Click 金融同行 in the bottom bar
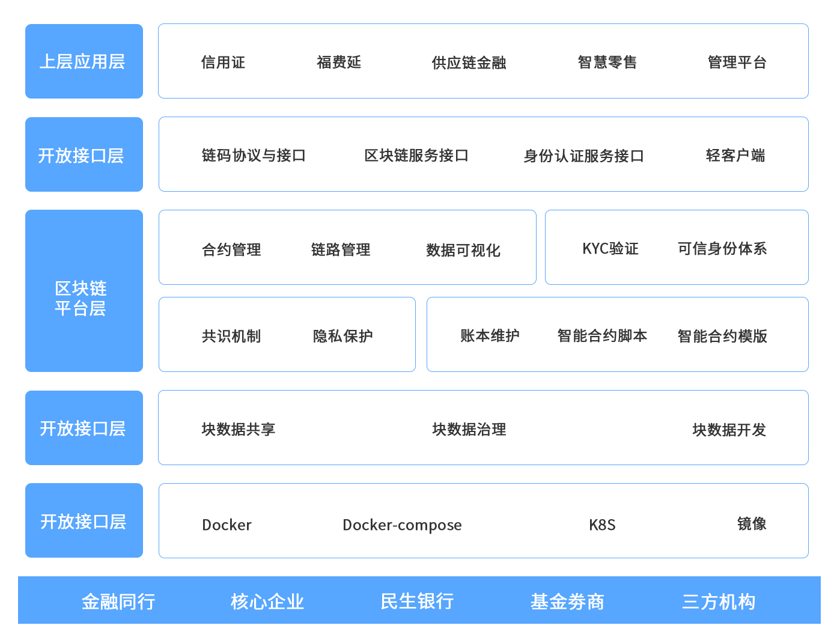The height and width of the screenshot is (643, 840). (118, 601)
